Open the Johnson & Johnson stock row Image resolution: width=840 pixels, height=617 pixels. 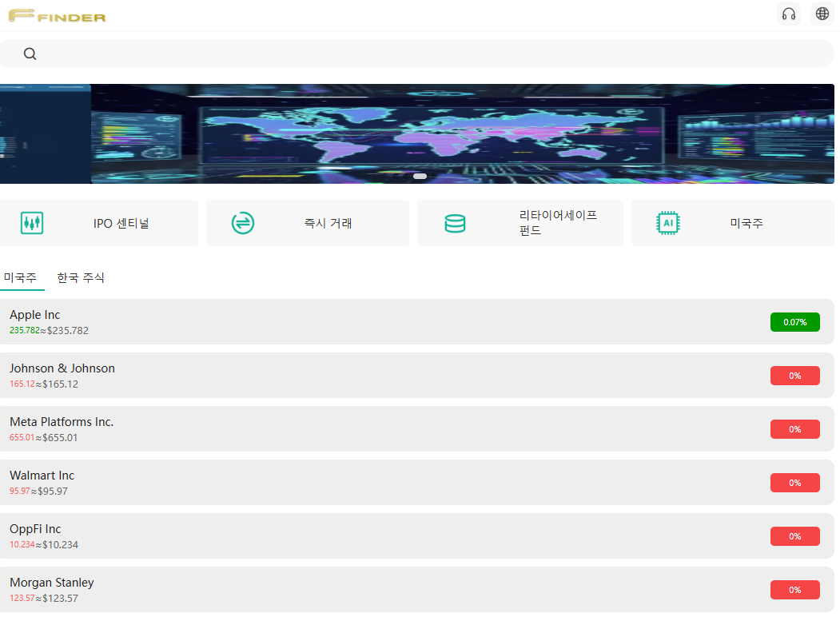416,376
